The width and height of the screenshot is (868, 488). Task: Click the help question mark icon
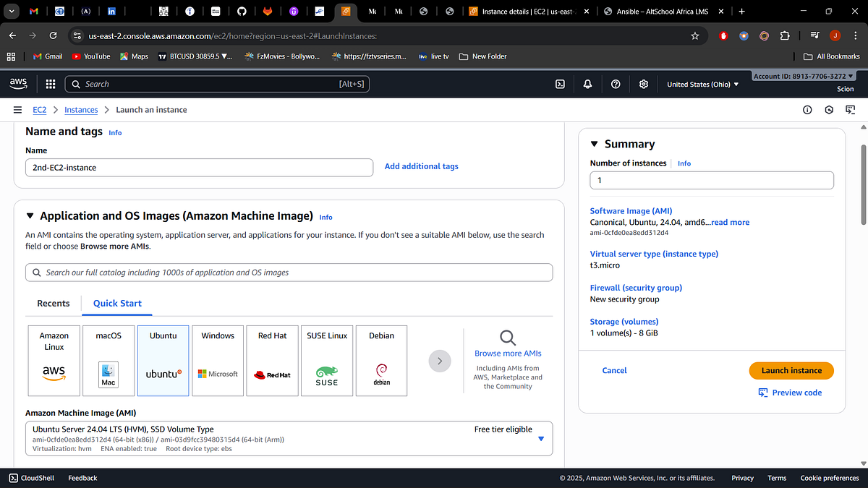point(616,84)
